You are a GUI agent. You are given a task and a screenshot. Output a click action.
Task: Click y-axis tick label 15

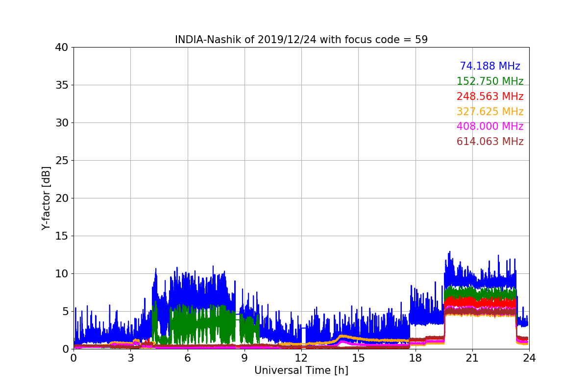[x=62, y=236]
